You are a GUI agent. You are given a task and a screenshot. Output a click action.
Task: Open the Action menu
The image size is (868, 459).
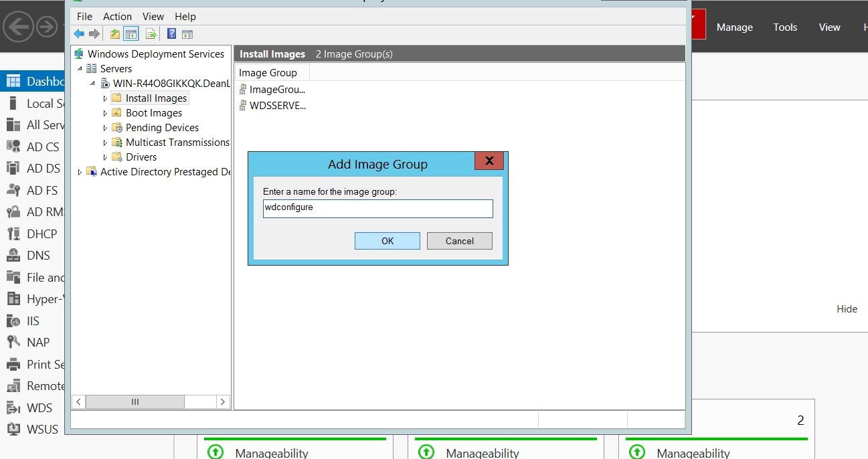pos(117,16)
